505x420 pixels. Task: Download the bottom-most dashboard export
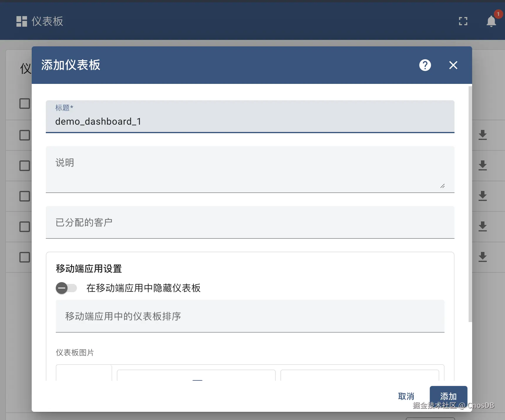[483, 257]
